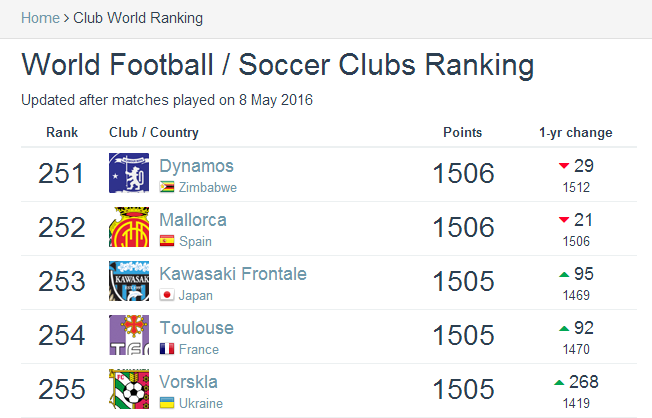Go to the Home breadcrumb link
Viewport: 652px width, 418px height.
point(40,18)
